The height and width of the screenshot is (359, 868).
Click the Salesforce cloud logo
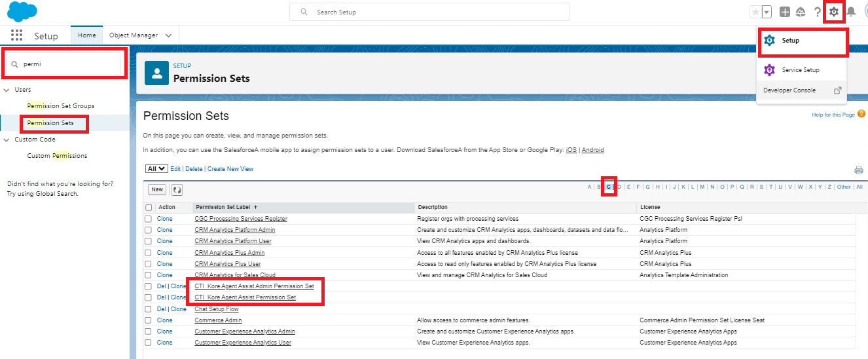pos(22,12)
